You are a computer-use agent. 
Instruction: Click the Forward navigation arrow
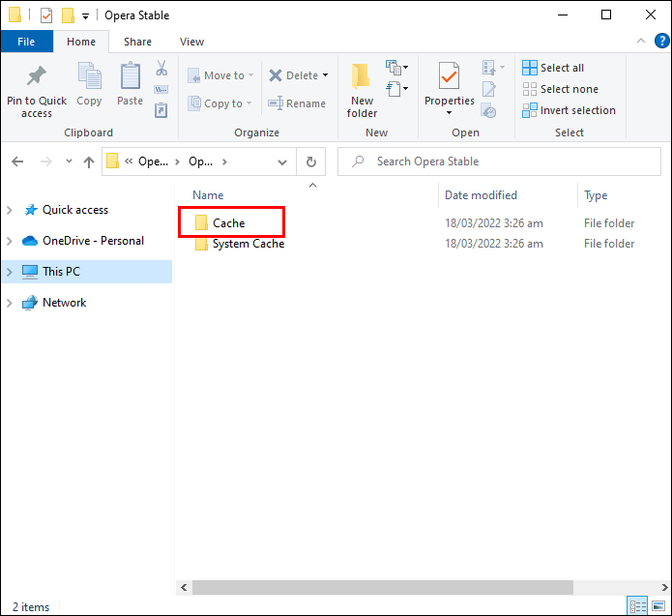pyautogui.click(x=45, y=161)
